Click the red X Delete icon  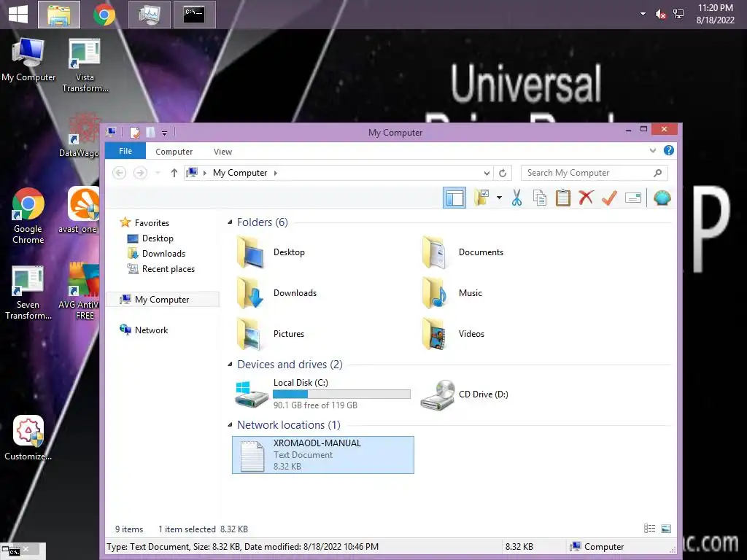tap(586, 198)
